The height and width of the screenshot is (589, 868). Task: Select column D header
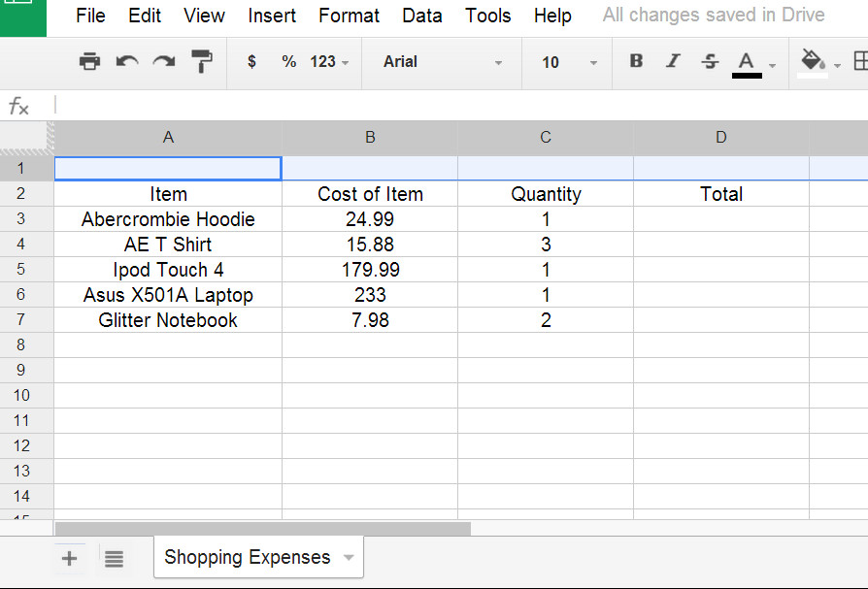pos(720,138)
